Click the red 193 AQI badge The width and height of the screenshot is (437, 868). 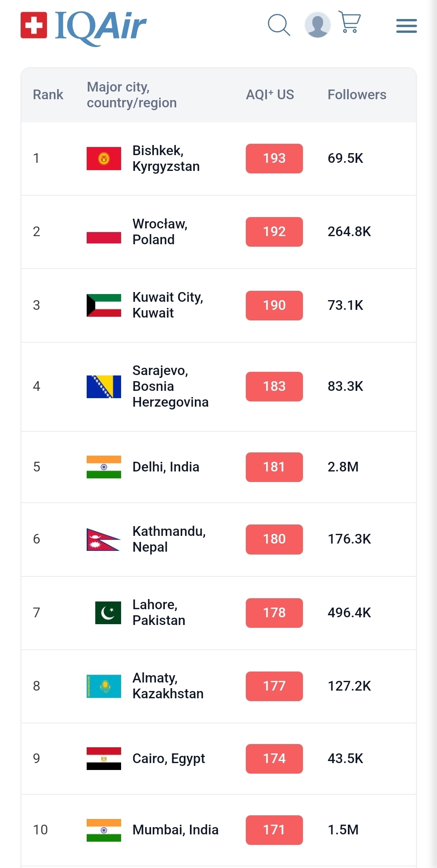pos(274,158)
